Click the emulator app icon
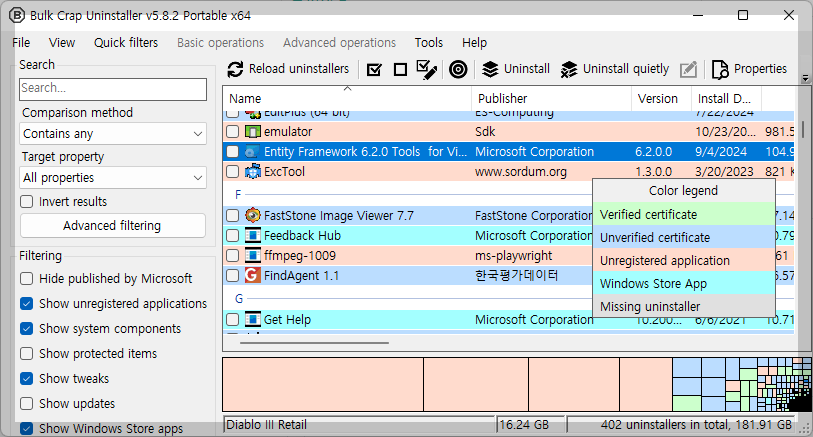 pos(253,132)
